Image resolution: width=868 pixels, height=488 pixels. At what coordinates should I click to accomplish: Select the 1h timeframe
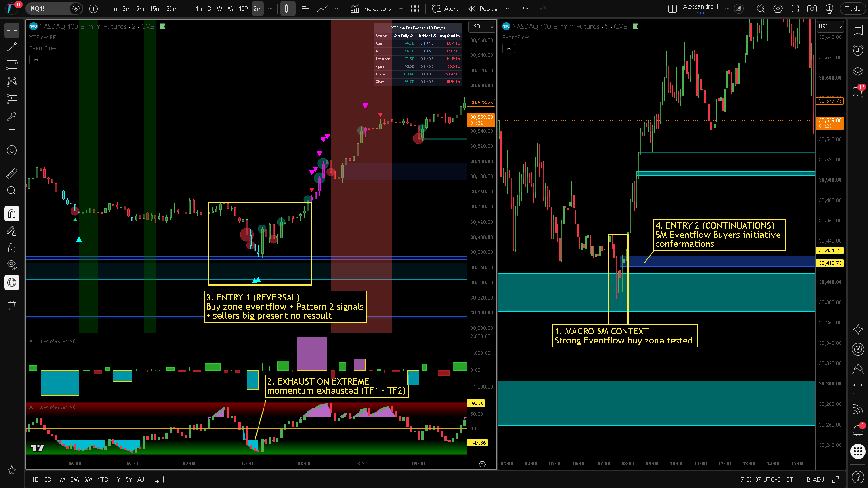[186, 9]
